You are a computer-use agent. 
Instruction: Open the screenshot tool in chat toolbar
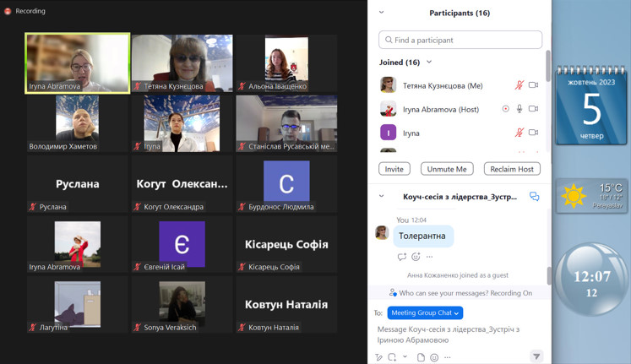[392, 357]
